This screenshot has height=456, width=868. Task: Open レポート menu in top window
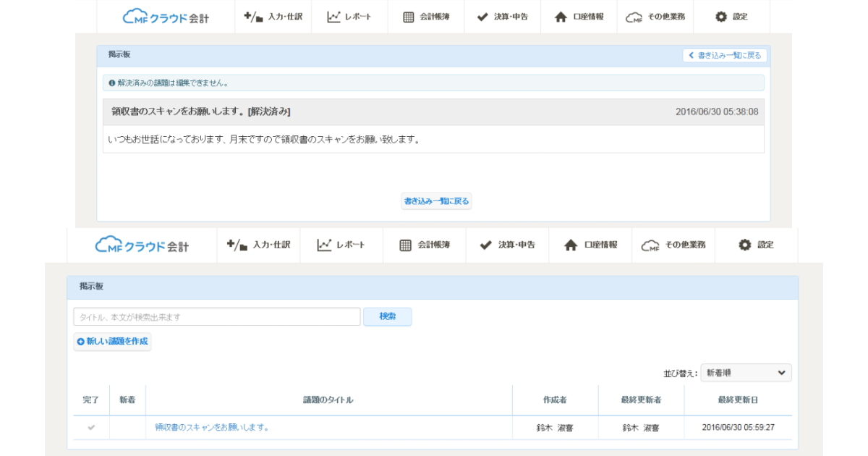349,17
